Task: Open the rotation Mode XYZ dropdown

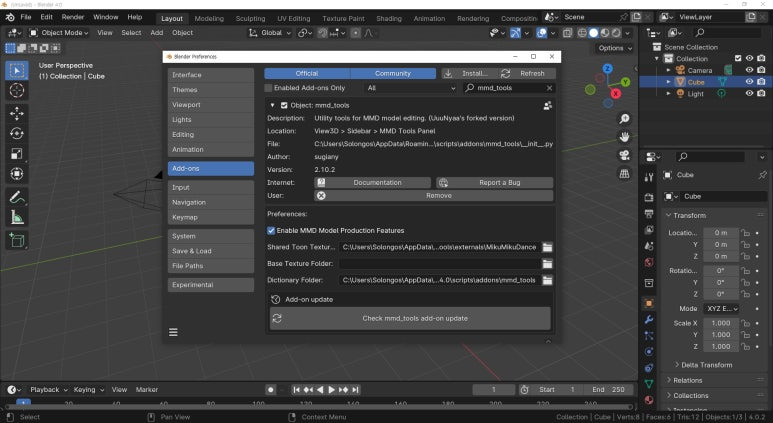Action: pyautogui.click(x=721, y=309)
